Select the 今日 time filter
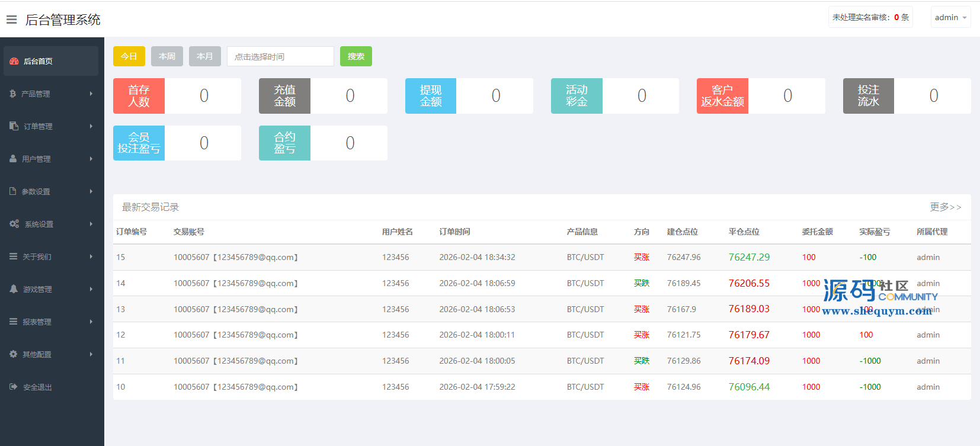This screenshot has height=446, width=980. (x=129, y=56)
